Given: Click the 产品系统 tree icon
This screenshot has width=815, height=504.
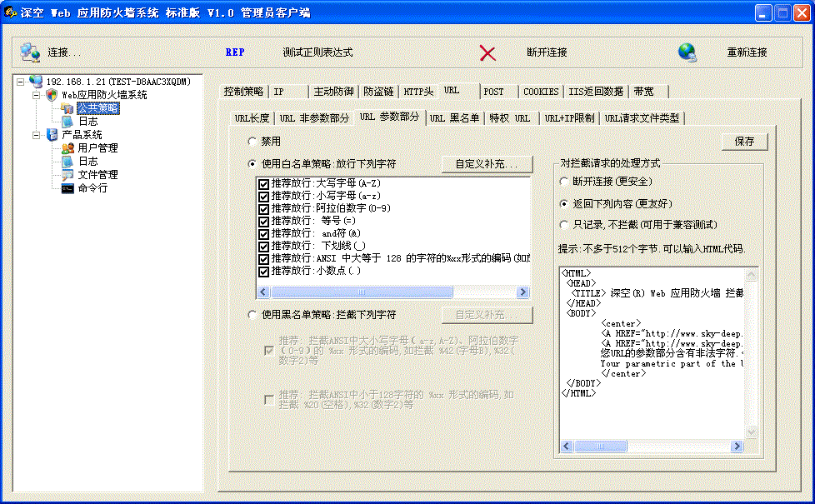Looking at the screenshot, I should pos(52,135).
